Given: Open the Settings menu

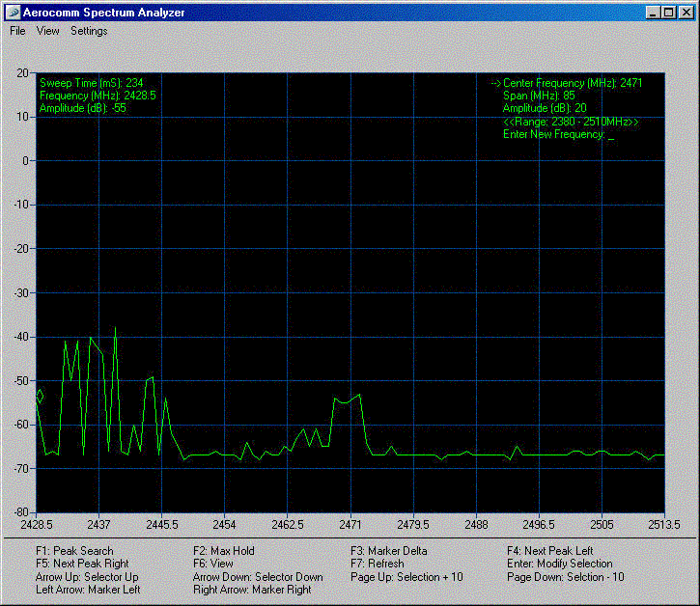Looking at the screenshot, I should tap(89, 31).
